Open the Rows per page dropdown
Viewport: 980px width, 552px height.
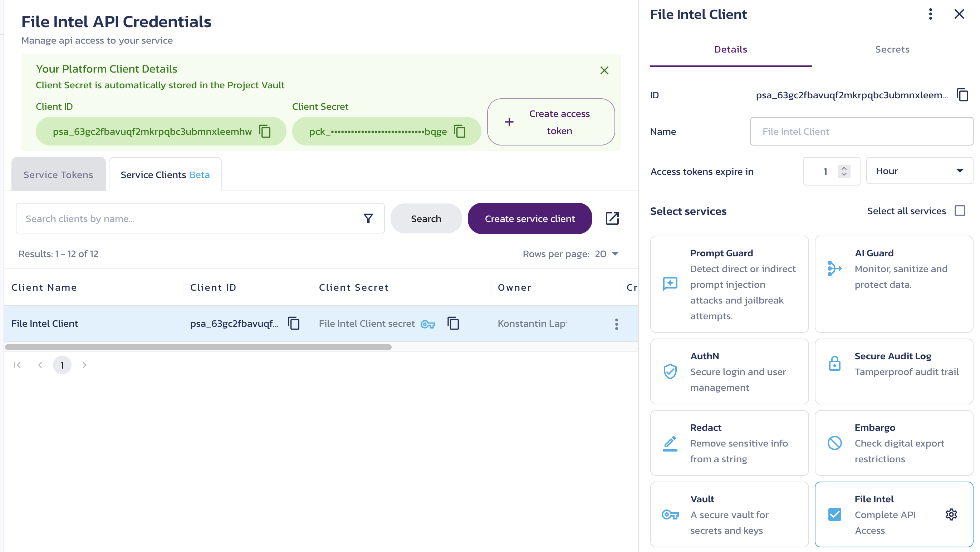point(607,254)
